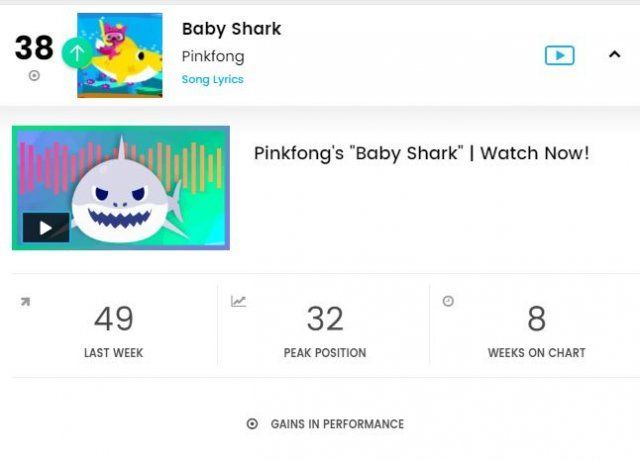
Task: Open the blue video play icon
Action: [559, 55]
